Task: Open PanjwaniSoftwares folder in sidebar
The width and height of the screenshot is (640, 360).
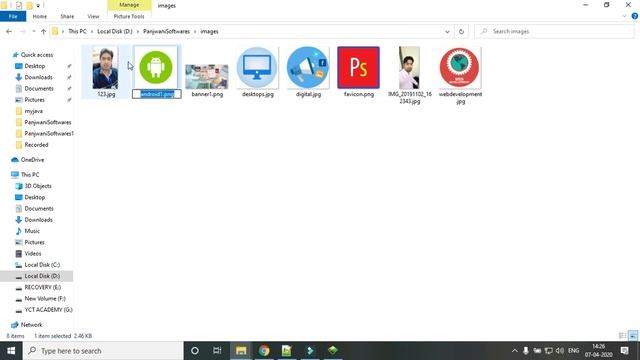Action: point(48,122)
